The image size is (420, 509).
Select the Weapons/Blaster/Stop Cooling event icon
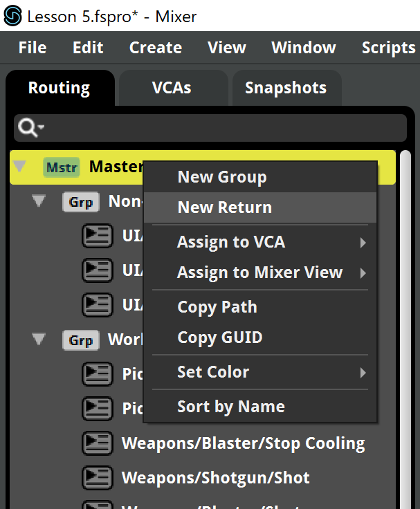tap(98, 443)
